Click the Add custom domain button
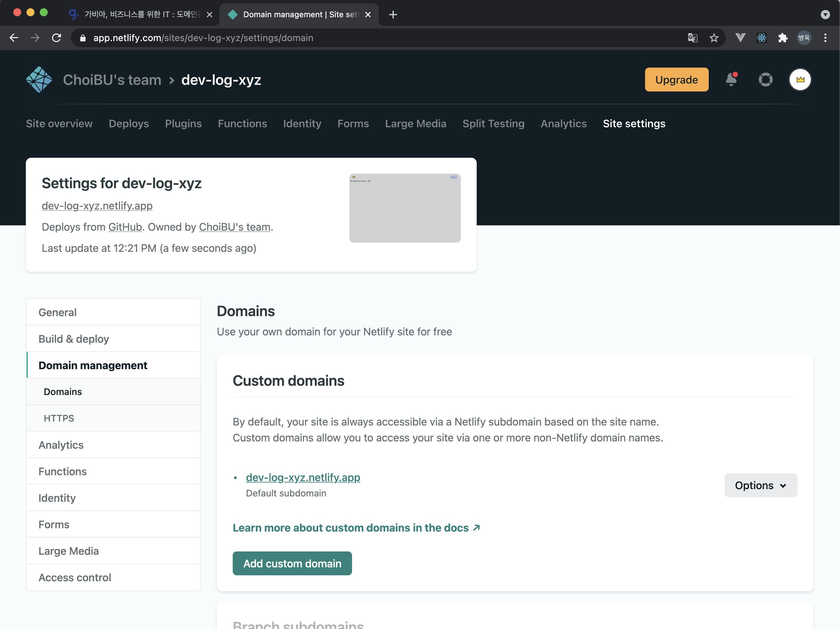This screenshot has width=840, height=629. pyautogui.click(x=292, y=563)
